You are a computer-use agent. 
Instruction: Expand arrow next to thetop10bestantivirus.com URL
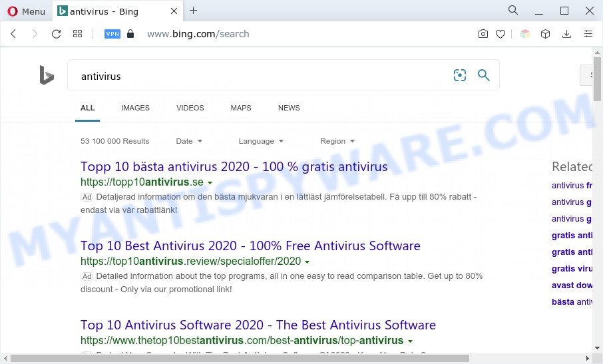411,341
